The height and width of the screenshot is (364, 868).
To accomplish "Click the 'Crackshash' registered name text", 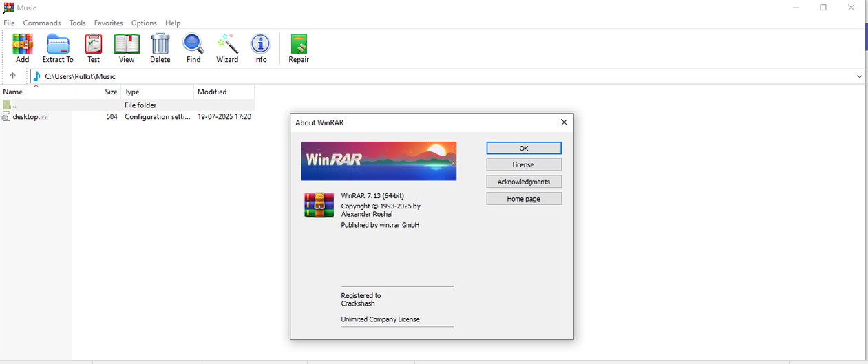I will [x=358, y=303].
